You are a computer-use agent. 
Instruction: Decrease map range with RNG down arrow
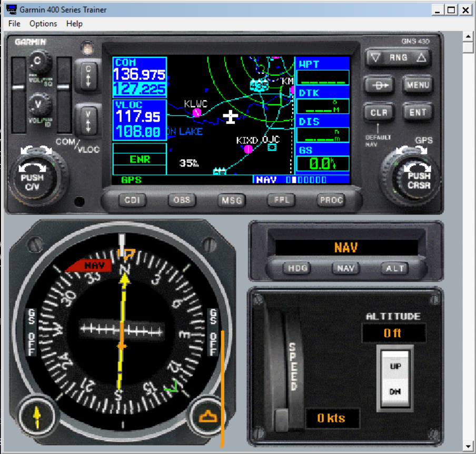pos(376,57)
